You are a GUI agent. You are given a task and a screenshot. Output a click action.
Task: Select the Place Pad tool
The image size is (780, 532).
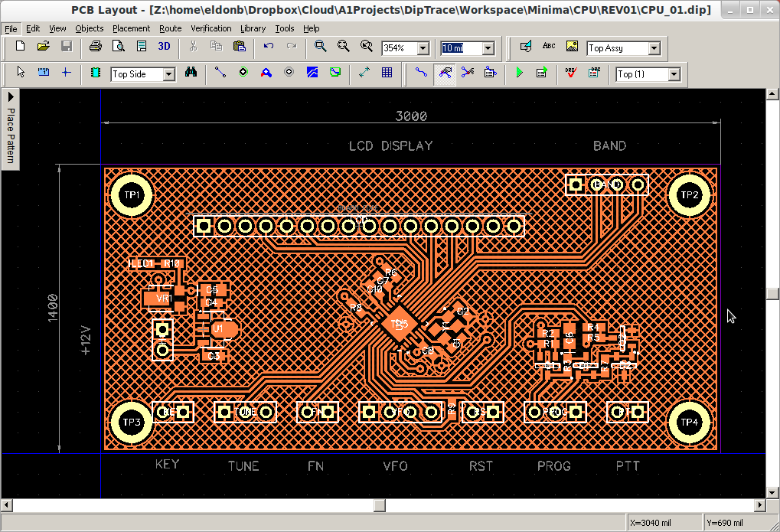pyautogui.click(x=243, y=72)
